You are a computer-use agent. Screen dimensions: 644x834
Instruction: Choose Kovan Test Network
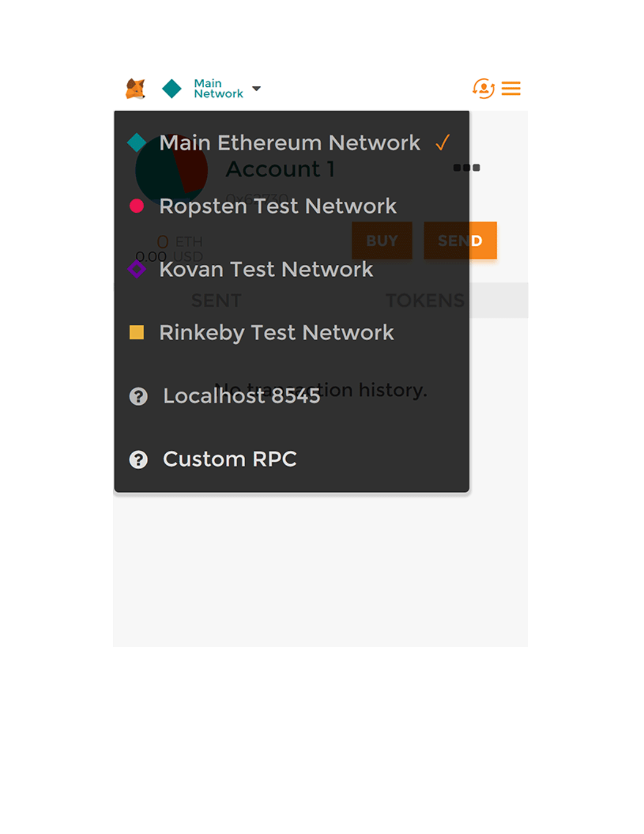pos(266,270)
